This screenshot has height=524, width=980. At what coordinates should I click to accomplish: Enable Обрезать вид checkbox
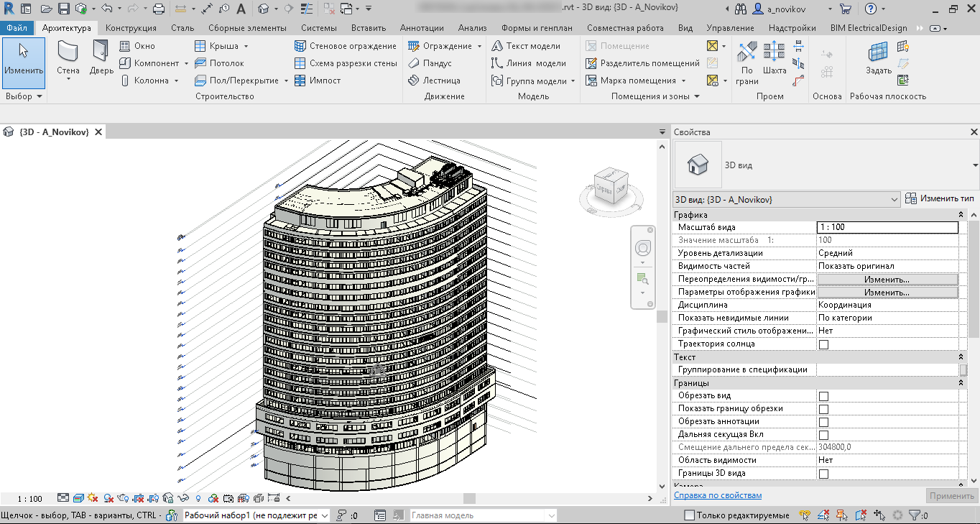point(824,396)
